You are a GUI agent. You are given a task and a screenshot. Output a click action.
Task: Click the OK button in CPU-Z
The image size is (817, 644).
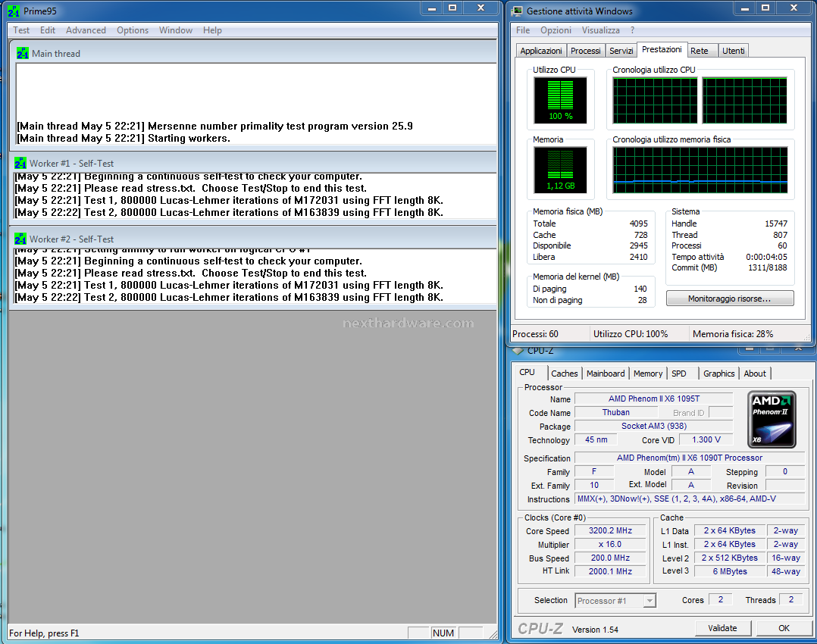click(x=784, y=628)
